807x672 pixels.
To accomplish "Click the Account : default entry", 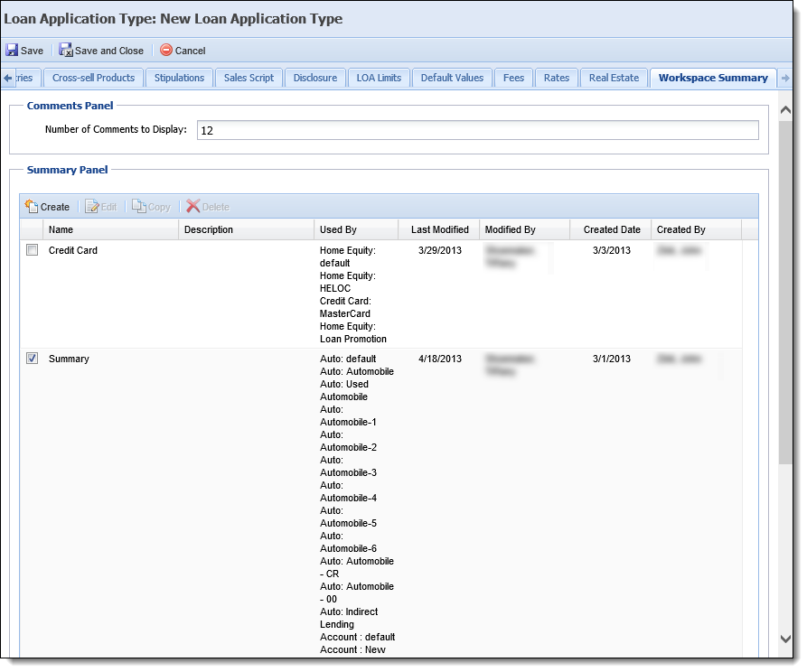I will click(357, 637).
